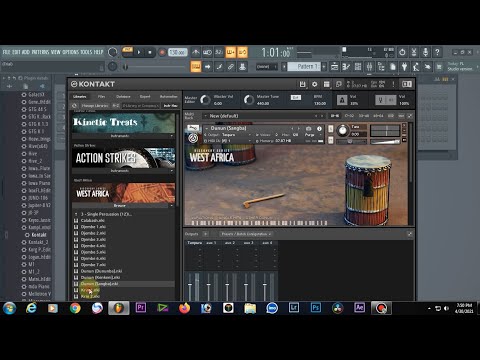Click the Kontakt save disk icon
This screenshot has width=480, height=360.
[302, 84]
